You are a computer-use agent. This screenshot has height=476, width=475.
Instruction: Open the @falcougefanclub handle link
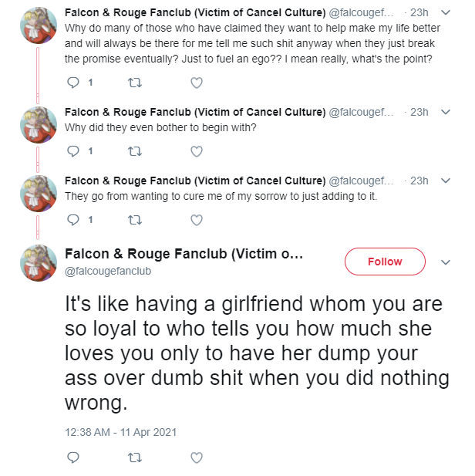coord(108,271)
